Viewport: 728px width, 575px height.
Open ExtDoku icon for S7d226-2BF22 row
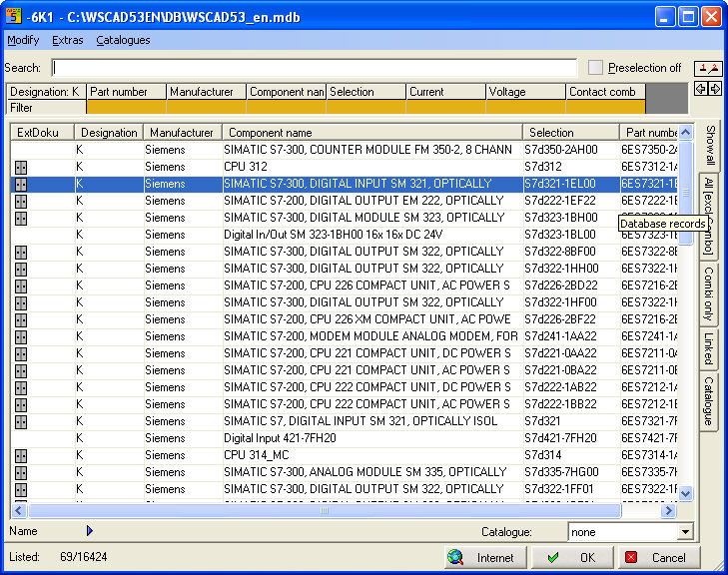20,319
